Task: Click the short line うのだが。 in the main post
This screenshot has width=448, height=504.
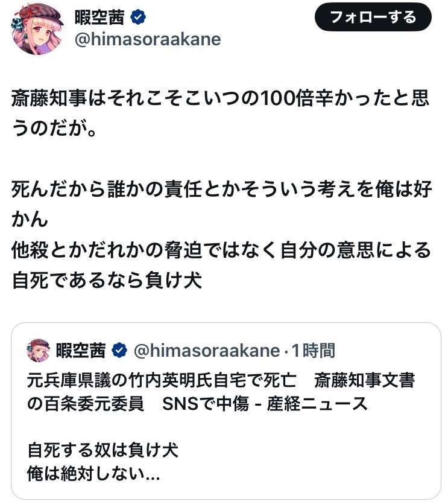Action: pos(54,128)
